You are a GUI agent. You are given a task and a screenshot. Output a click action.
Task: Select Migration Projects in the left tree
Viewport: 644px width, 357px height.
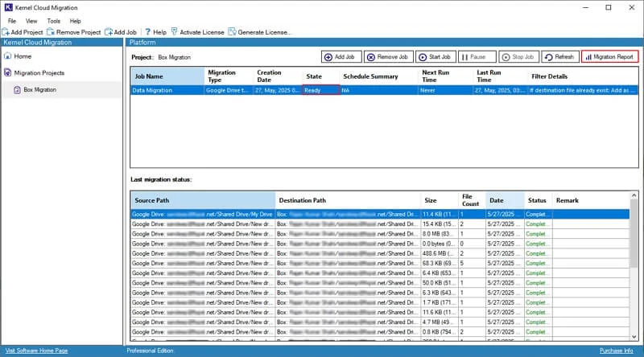pyautogui.click(x=39, y=73)
